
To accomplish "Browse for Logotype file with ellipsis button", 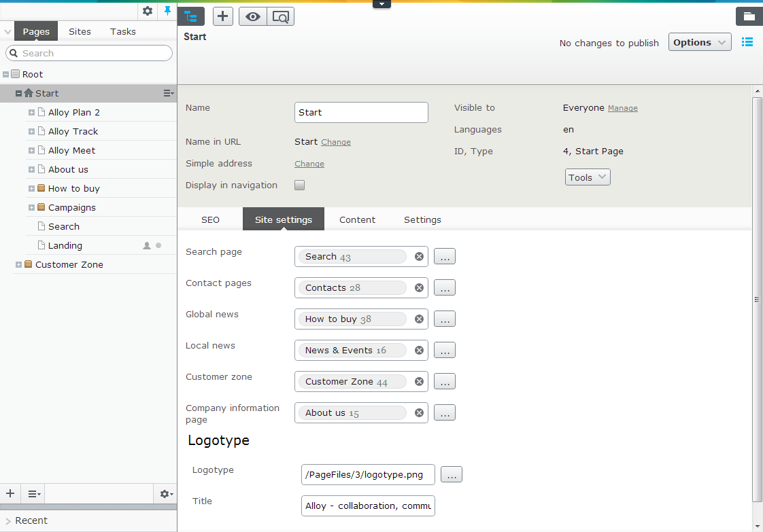I will [452, 475].
